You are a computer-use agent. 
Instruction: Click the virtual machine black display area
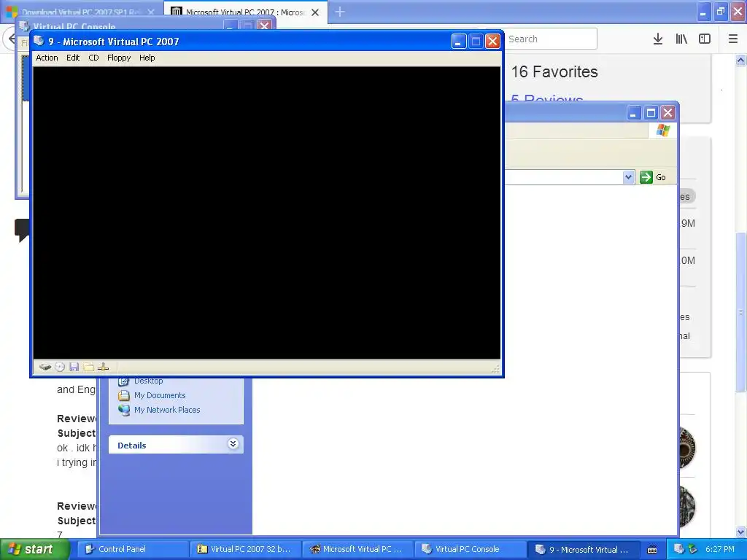coord(267,212)
